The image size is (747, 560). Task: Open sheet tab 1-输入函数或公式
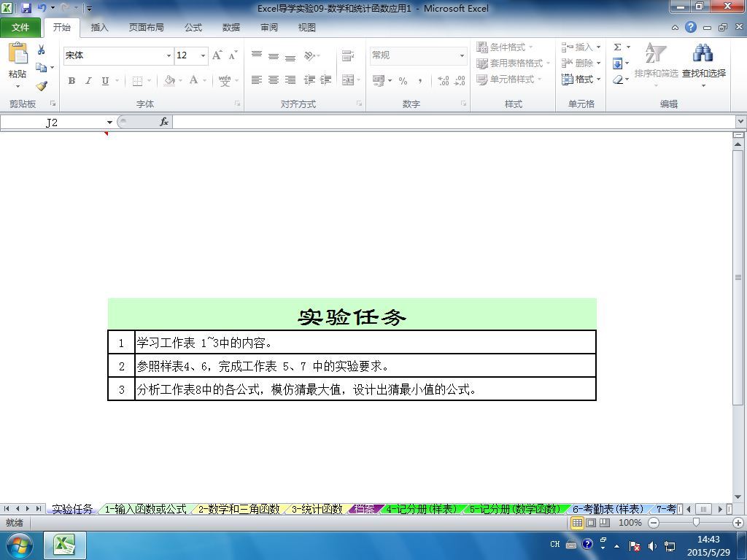click(145, 509)
